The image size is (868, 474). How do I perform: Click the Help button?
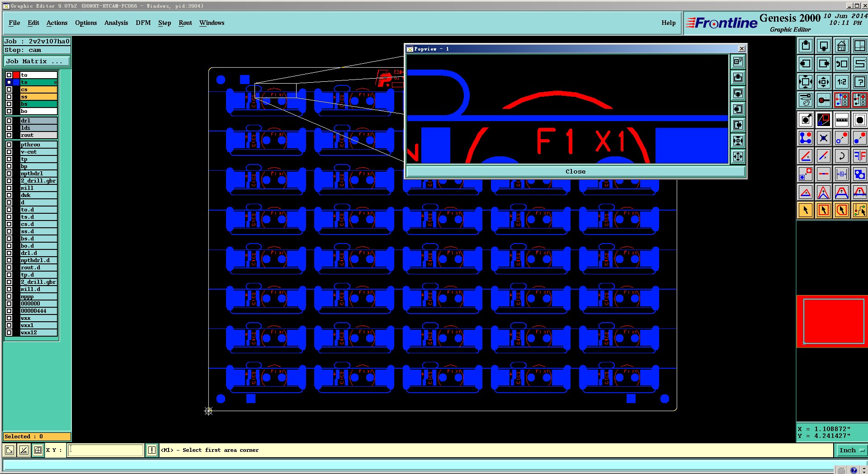pyautogui.click(x=669, y=23)
